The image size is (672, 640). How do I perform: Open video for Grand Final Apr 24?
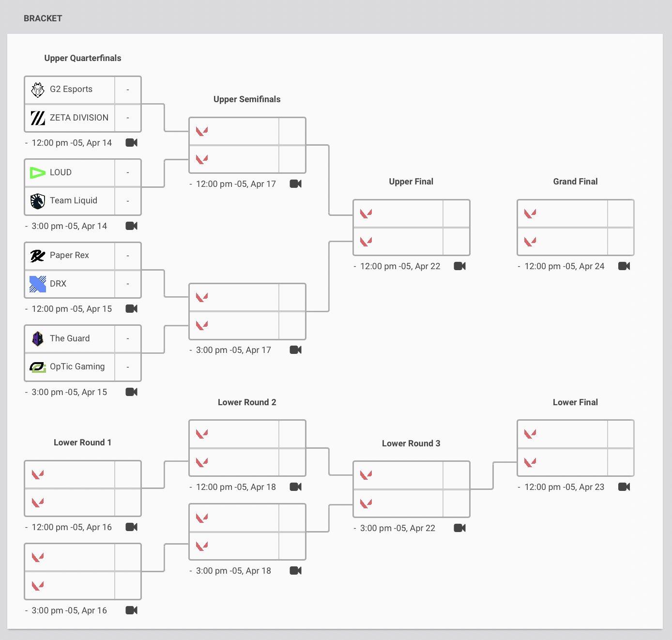tap(624, 266)
